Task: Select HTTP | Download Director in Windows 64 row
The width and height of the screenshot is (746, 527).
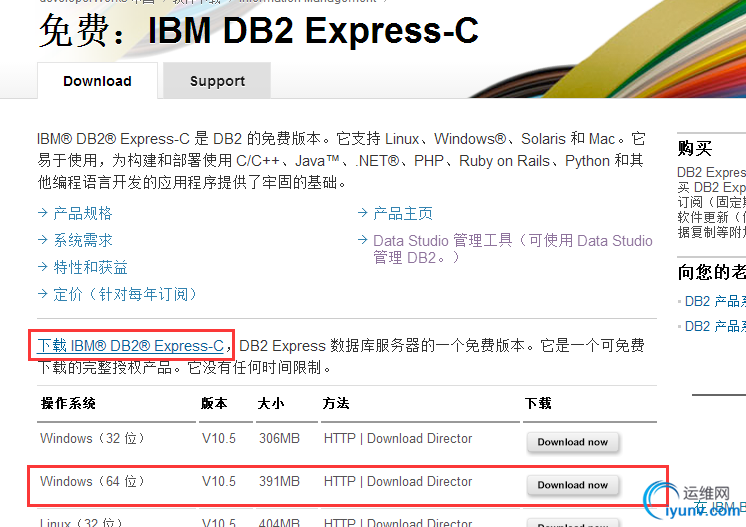Action: [398, 481]
